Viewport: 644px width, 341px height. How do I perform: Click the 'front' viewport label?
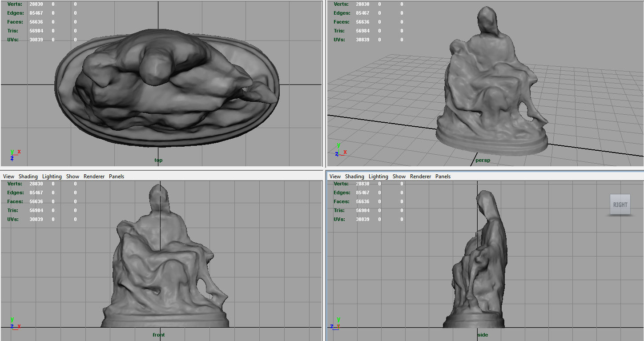pos(158,335)
